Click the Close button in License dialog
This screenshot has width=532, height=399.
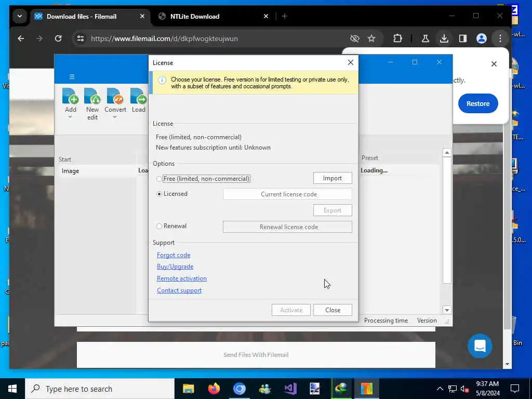(333, 310)
